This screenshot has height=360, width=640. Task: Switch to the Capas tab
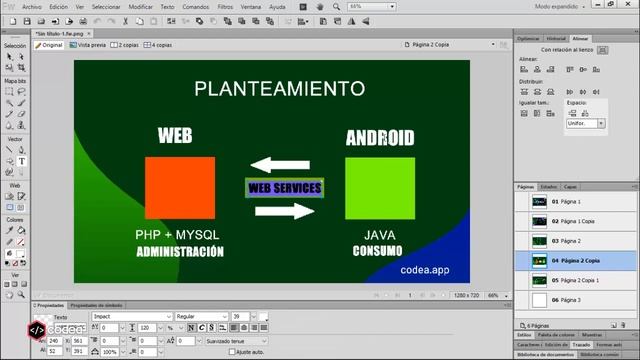pyautogui.click(x=570, y=187)
